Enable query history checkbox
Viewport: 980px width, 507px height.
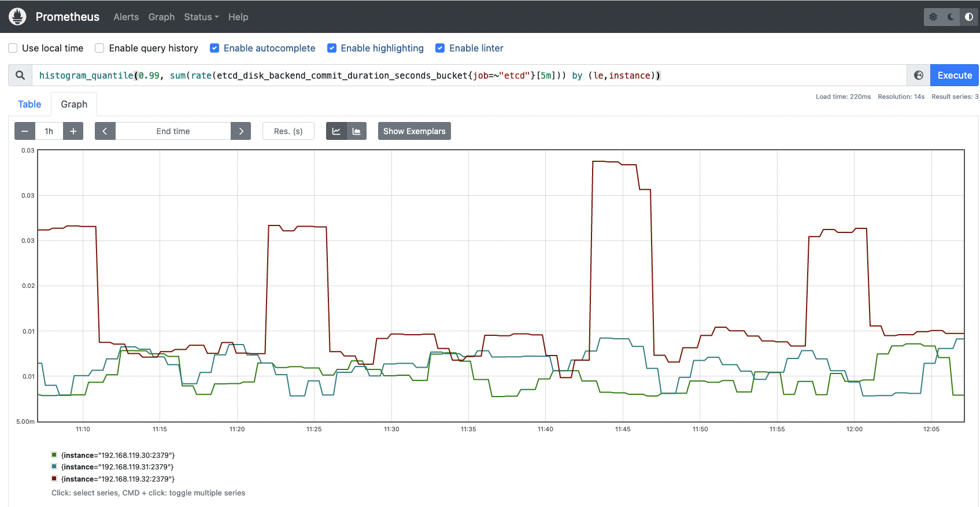pyautogui.click(x=99, y=48)
